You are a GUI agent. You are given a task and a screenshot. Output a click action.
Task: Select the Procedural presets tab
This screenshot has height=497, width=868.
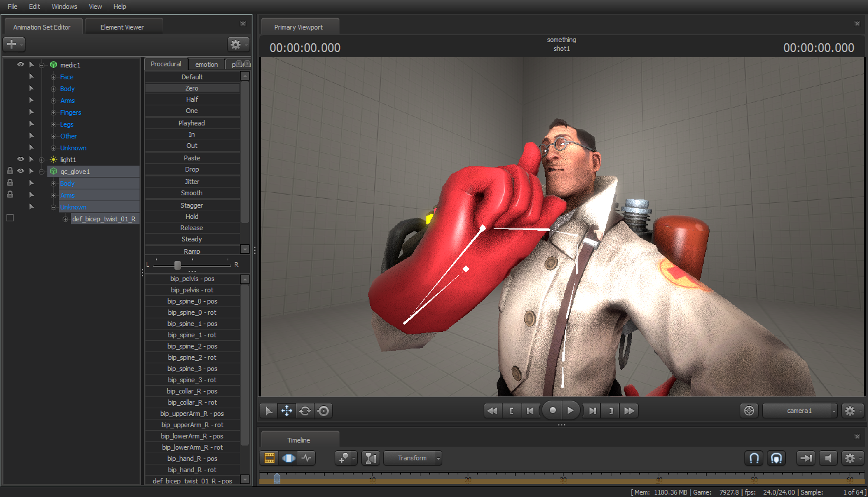click(166, 64)
